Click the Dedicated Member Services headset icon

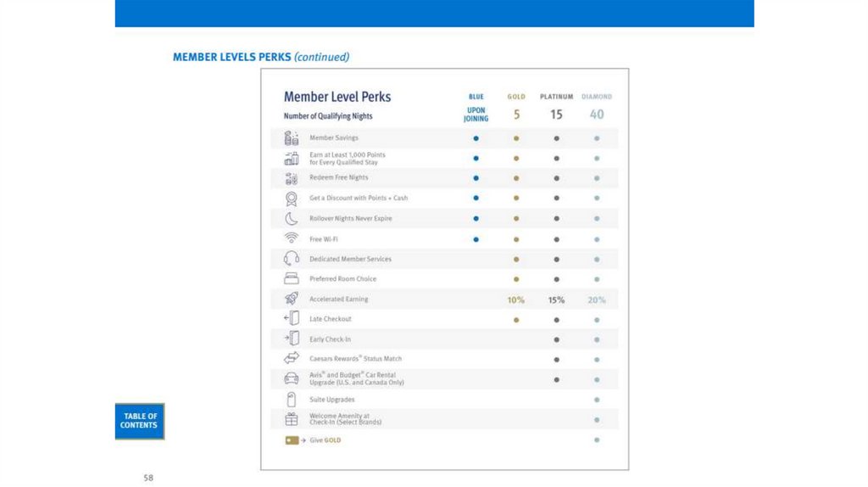(x=291, y=259)
